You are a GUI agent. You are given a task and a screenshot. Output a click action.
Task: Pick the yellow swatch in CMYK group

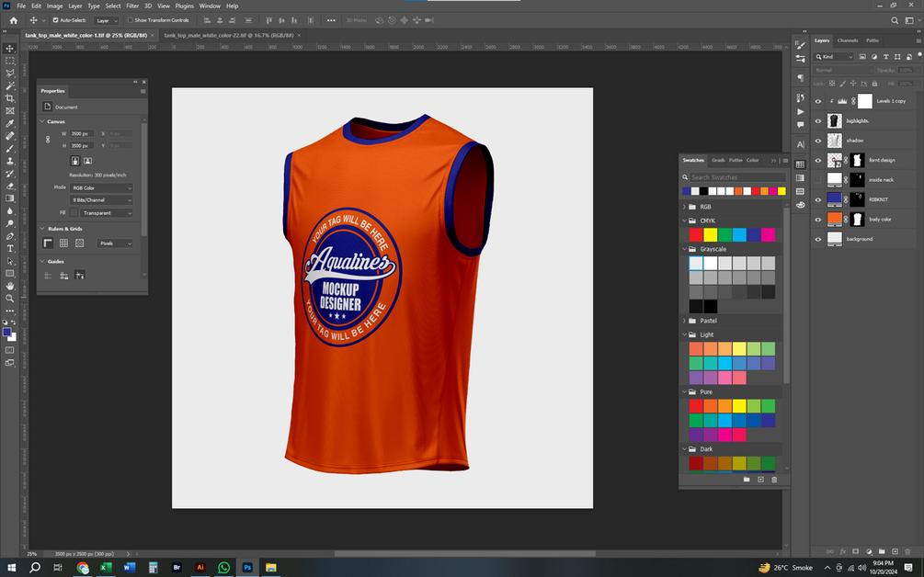click(x=711, y=235)
